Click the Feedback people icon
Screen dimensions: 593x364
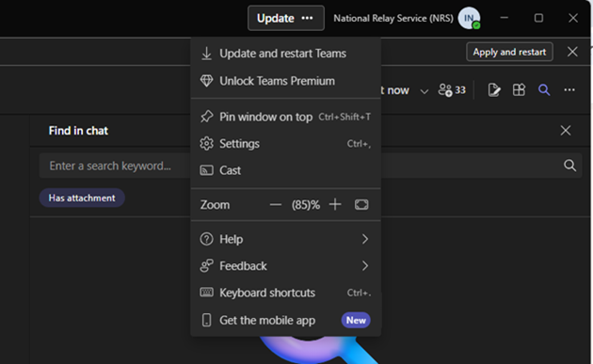coord(206,266)
